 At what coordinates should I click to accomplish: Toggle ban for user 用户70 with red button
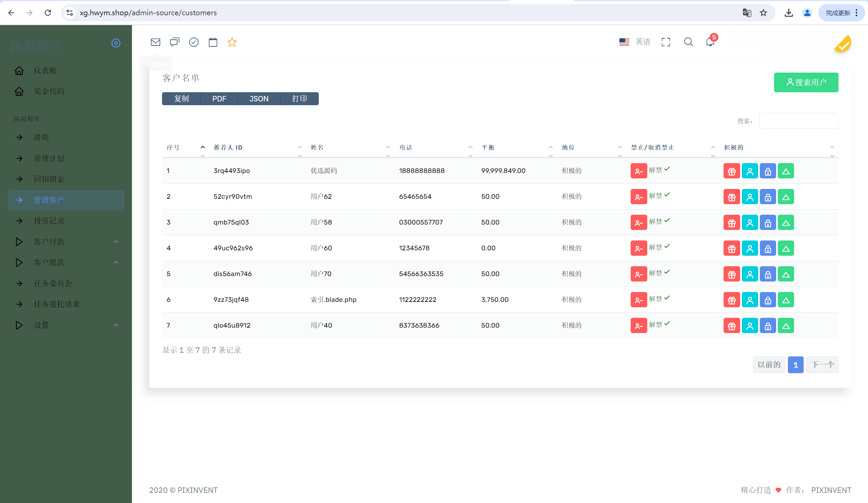[x=638, y=274]
